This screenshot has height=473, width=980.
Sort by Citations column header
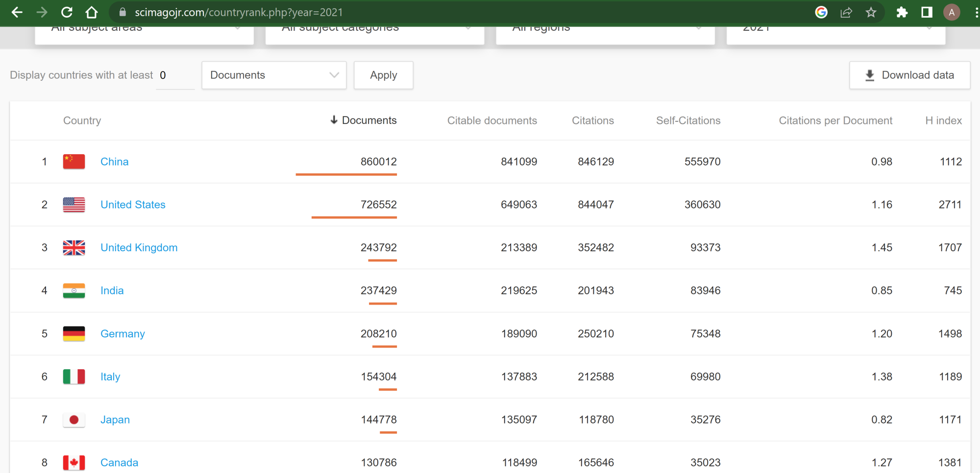pos(593,120)
